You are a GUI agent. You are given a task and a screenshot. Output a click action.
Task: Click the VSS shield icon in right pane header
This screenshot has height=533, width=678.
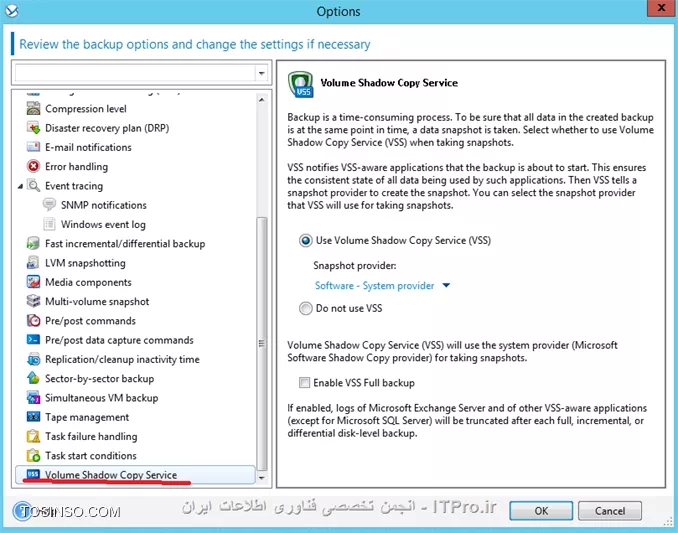tap(301, 84)
